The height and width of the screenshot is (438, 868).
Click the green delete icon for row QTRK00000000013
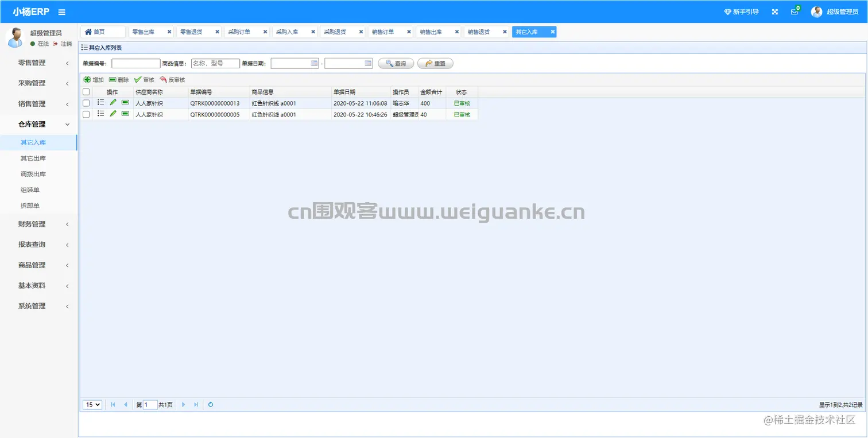125,102
